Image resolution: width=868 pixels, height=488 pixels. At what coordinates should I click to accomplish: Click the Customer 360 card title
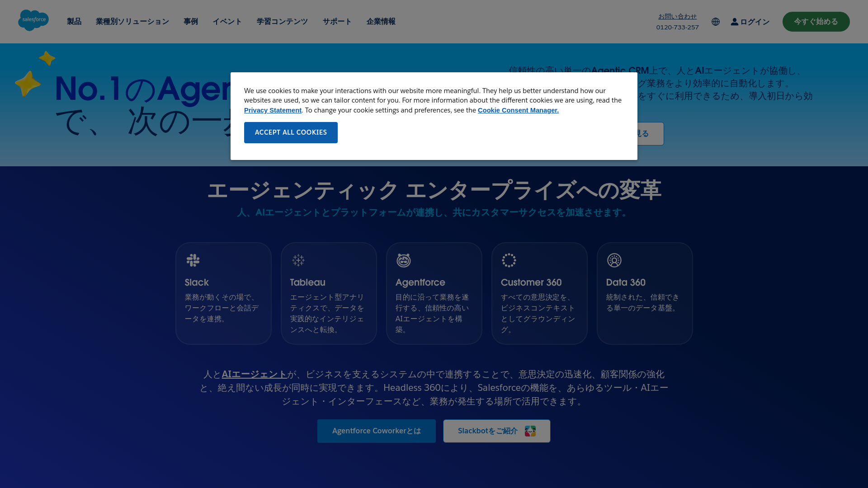(531, 282)
